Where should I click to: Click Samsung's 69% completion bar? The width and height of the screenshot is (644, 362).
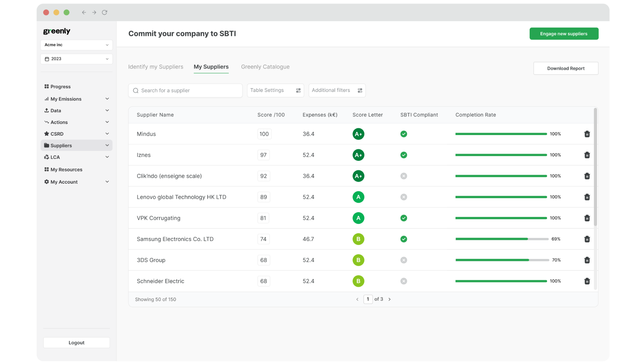[502, 239]
